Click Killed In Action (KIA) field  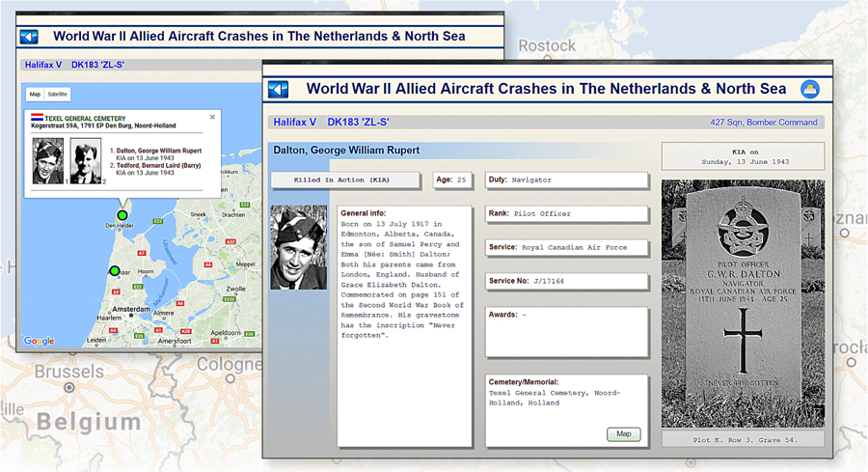coord(344,180)
